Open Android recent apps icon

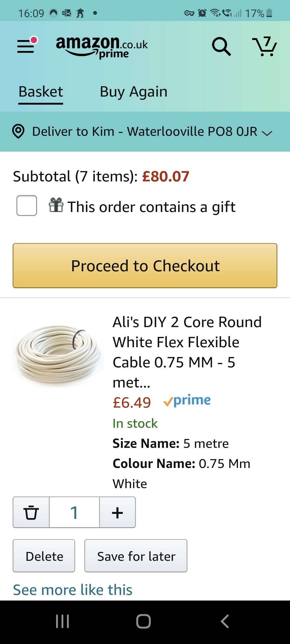[62, 621]
